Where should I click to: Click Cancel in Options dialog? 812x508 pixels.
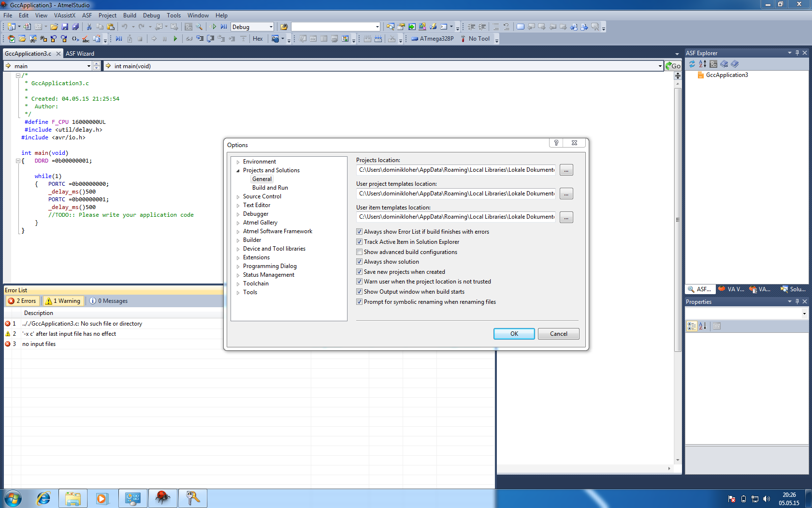[x=558, y=334]
